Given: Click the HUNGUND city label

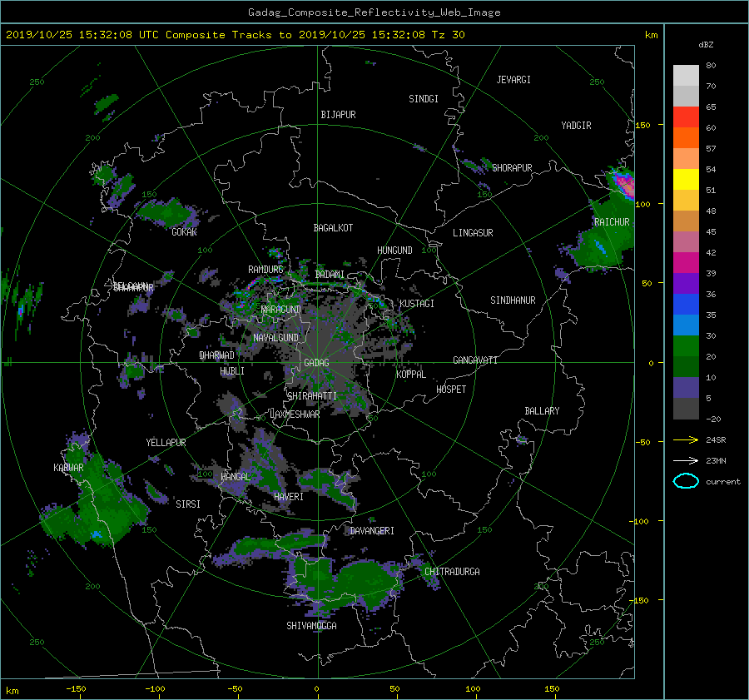Looking at the screenshot, I should (x=394, y=251).
